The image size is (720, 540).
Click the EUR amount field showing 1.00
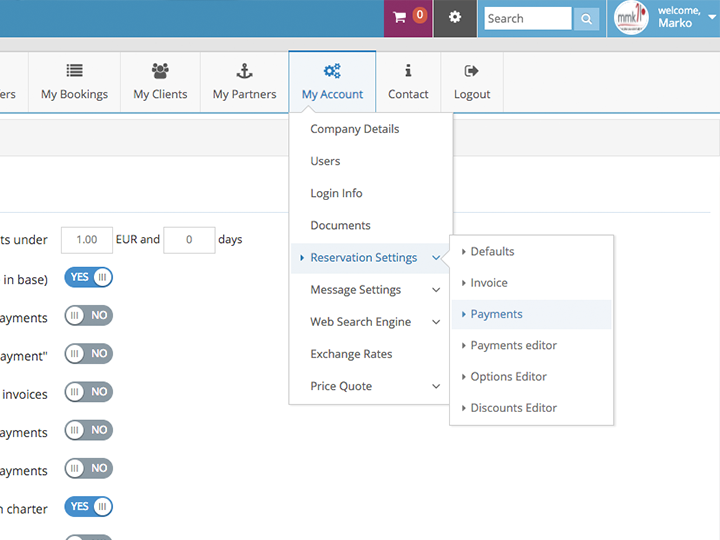87,240
